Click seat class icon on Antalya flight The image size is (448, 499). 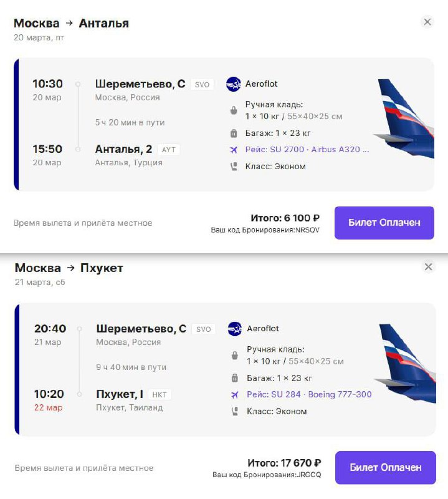click(234, 167)
